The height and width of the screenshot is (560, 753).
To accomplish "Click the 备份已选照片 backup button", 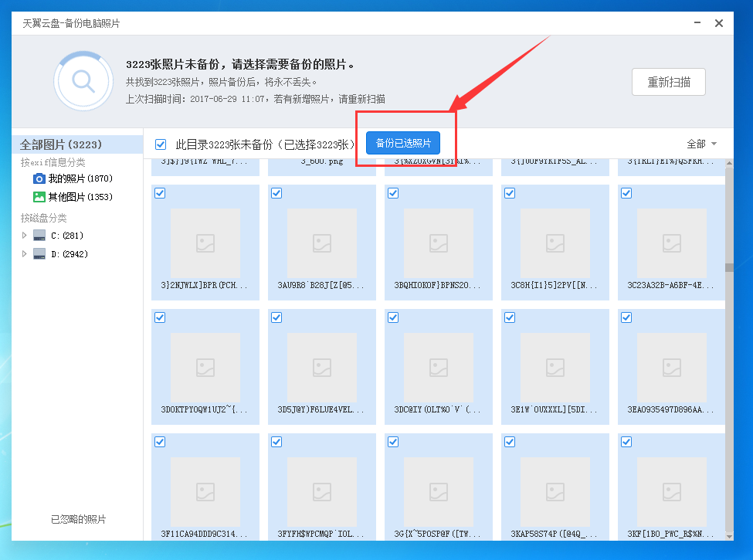I will pyautogui.click(x=403, y=143).
